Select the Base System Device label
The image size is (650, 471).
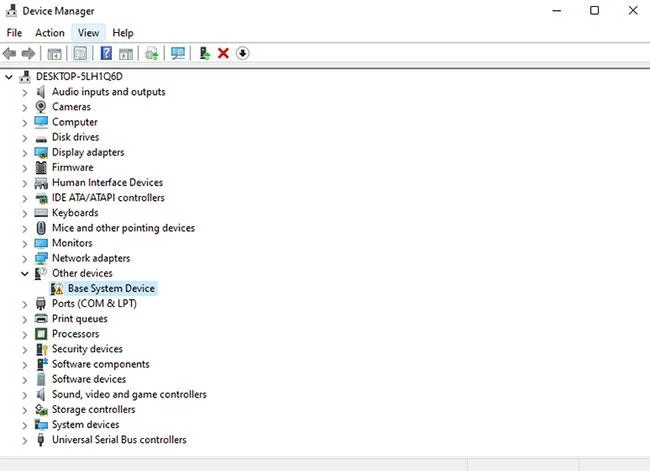pyautogui.click(x=112, y=289)
